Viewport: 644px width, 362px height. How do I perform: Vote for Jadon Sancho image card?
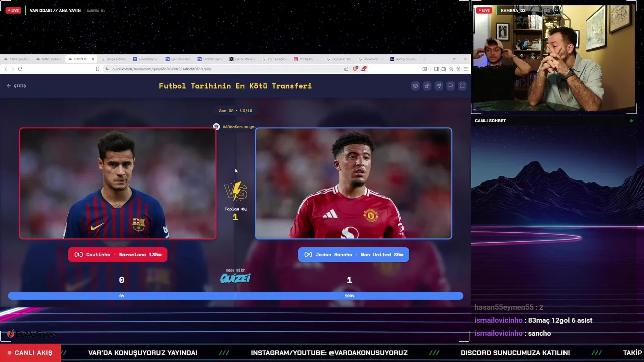coord(353,184)
